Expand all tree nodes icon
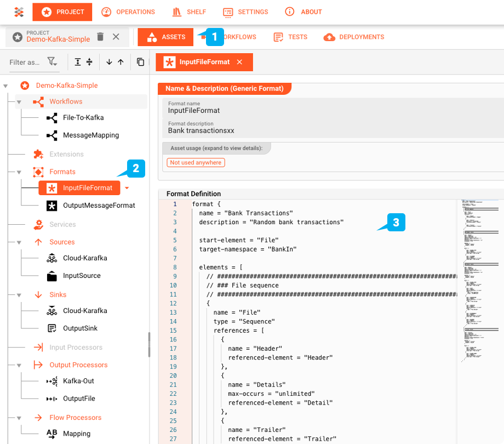This screenshot has width=504, height=444. tap(78, 62)
